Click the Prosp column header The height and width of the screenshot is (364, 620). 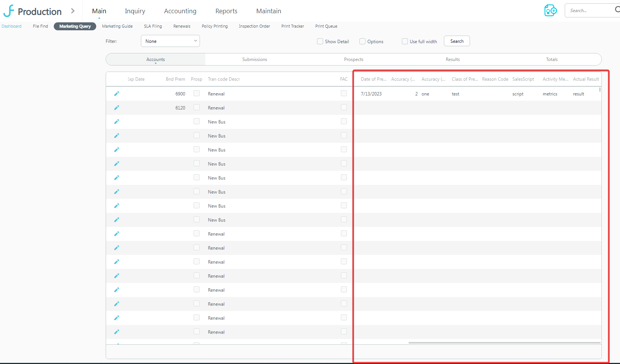(197, 79)
